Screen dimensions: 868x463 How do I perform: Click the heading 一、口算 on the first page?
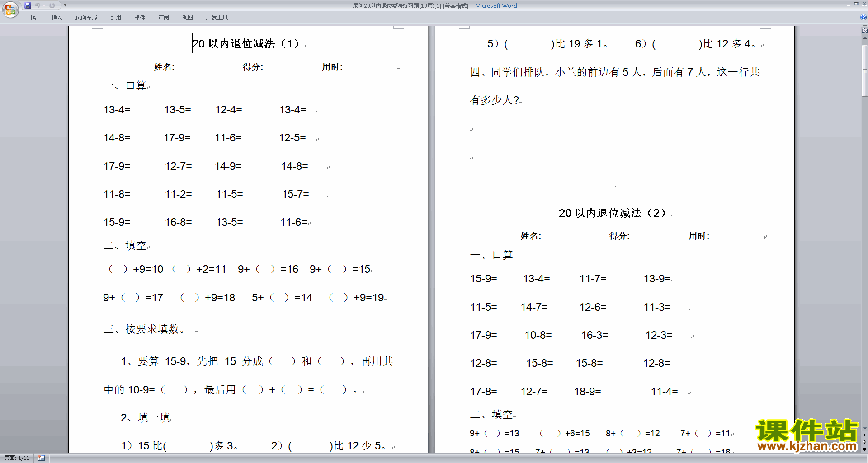click(x=125, y=86)
